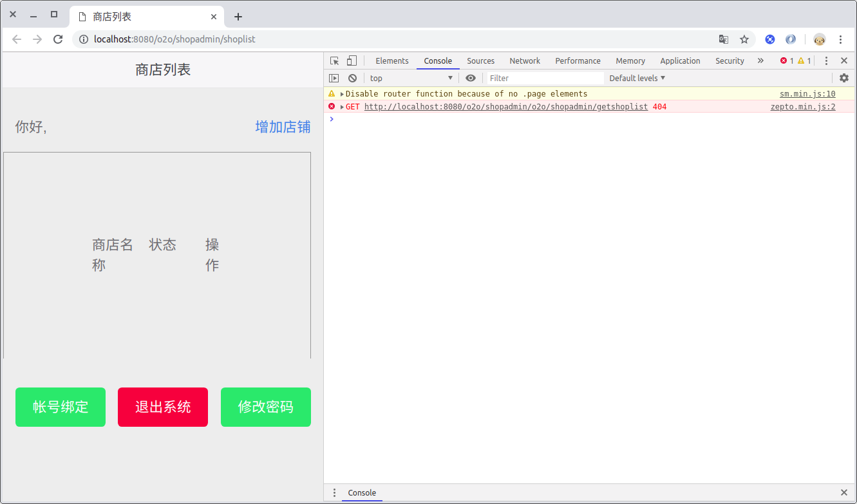Switch to the Network panel
The image size is (857, 504).
524,60
